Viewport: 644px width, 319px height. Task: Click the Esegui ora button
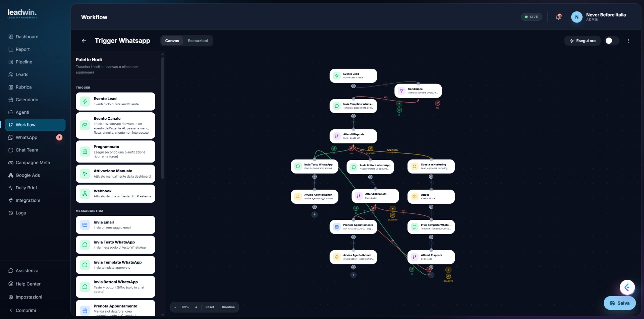(582, 41)
